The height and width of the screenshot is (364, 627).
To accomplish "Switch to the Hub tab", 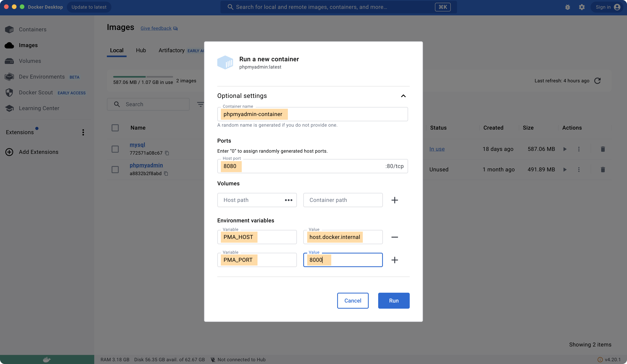I will pos(141,50).
